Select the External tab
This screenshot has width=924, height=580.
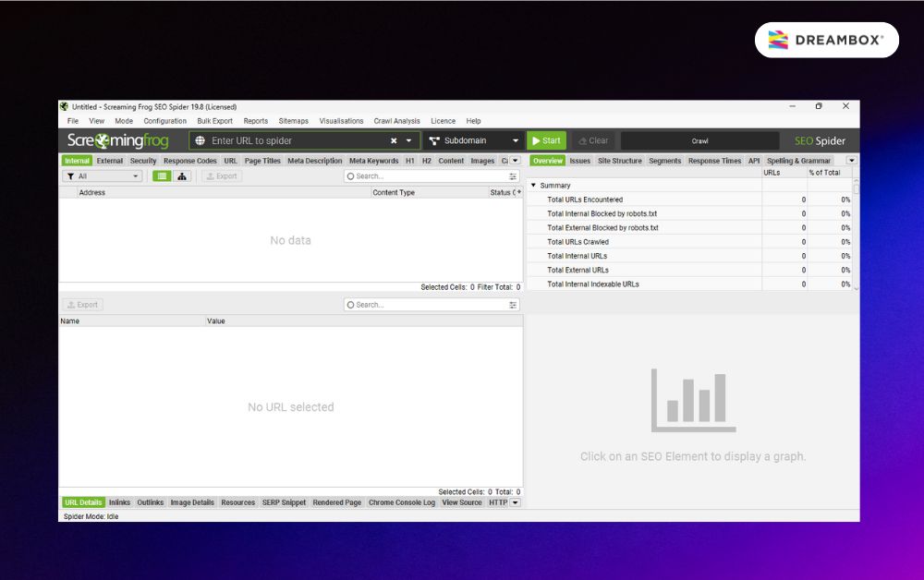(x=110, y=161)
